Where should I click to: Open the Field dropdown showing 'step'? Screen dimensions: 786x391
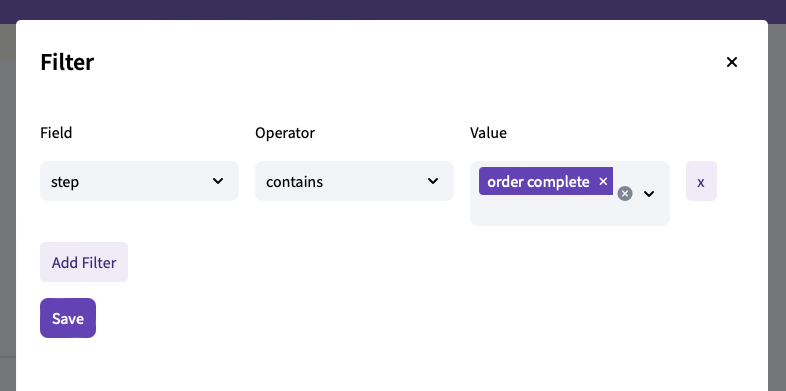coord(139,181)
